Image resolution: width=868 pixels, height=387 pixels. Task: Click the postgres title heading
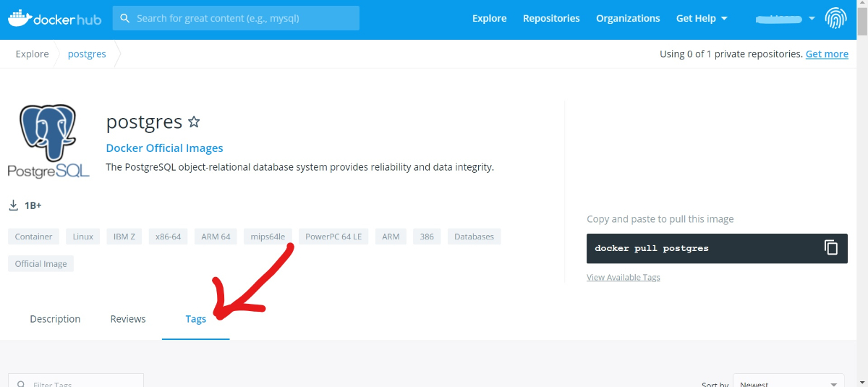coord(144,122)
